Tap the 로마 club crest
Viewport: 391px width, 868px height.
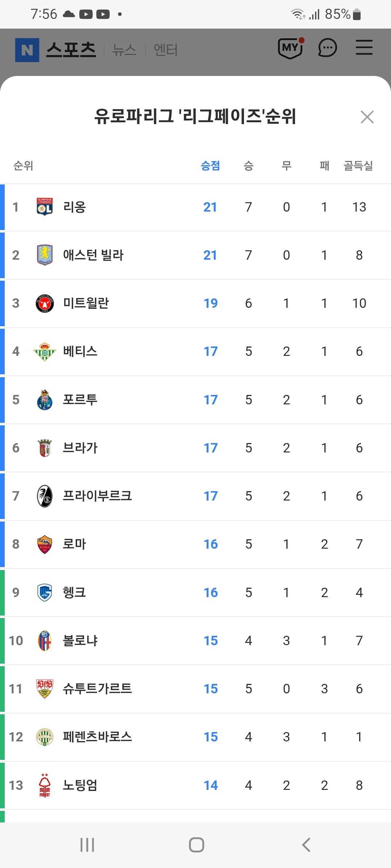point(45,544)
